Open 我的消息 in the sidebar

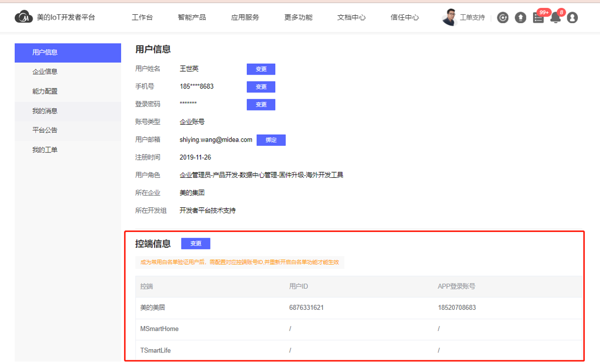pyautogui.click(x=45, y=111)
